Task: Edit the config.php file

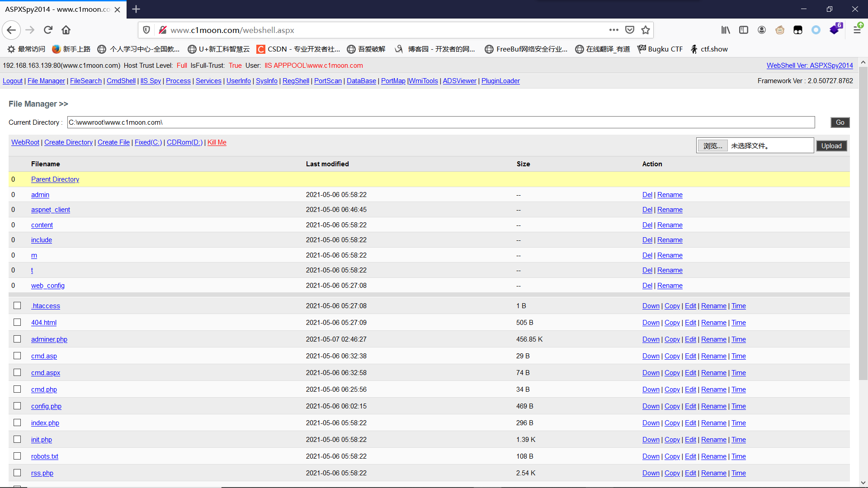Action: [x=690, y=406]
